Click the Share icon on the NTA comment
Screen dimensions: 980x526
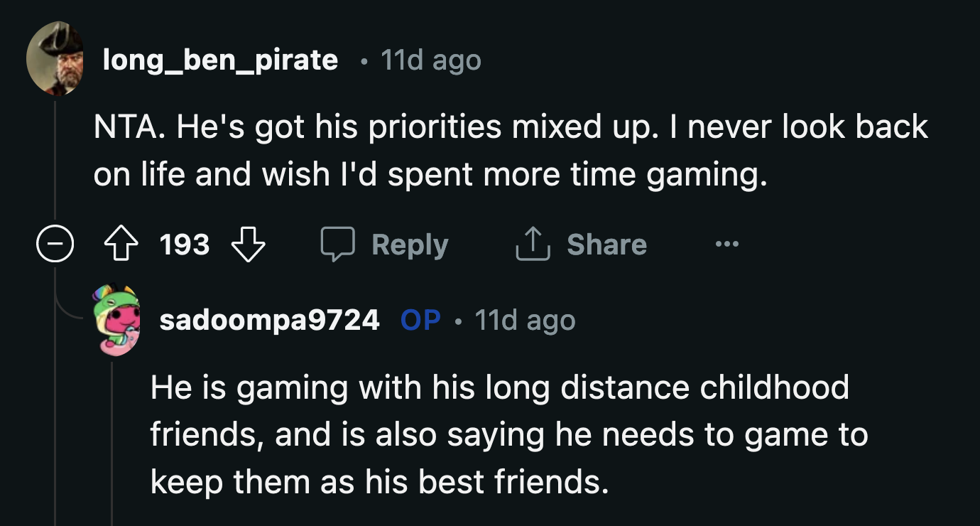pyautogui.click(x=531, y=244)
